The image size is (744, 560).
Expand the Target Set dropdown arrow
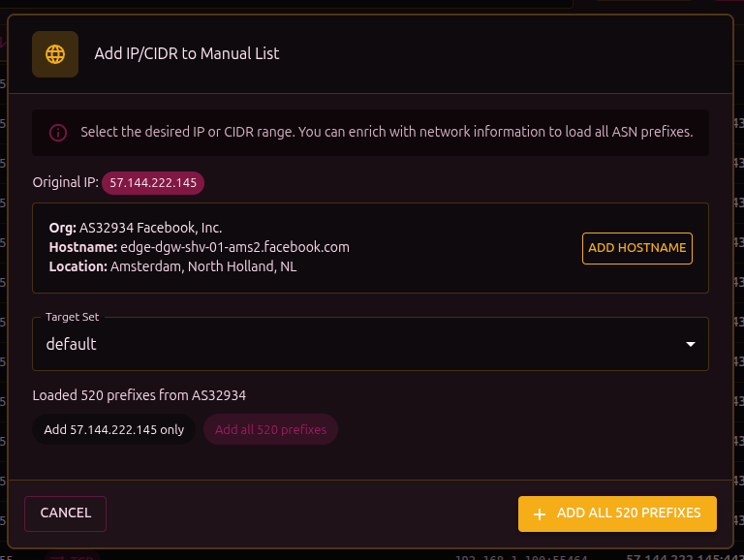[690, 344]
